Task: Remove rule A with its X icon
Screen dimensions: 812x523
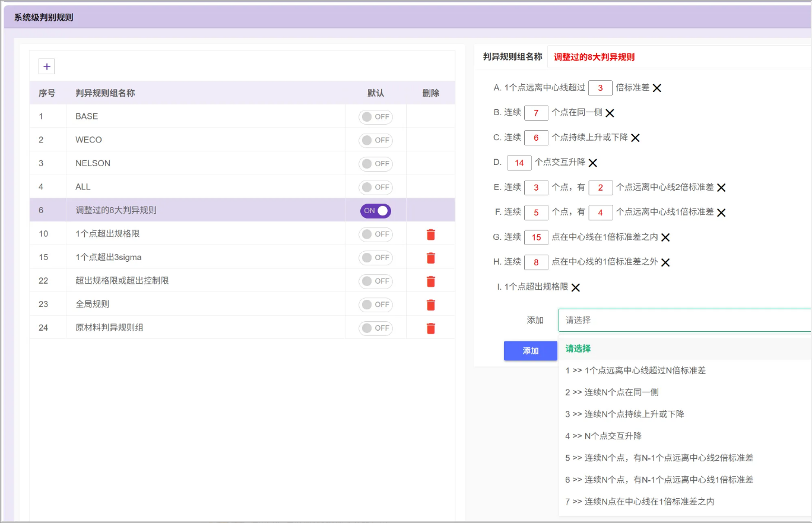Action: tap(656, 88)
